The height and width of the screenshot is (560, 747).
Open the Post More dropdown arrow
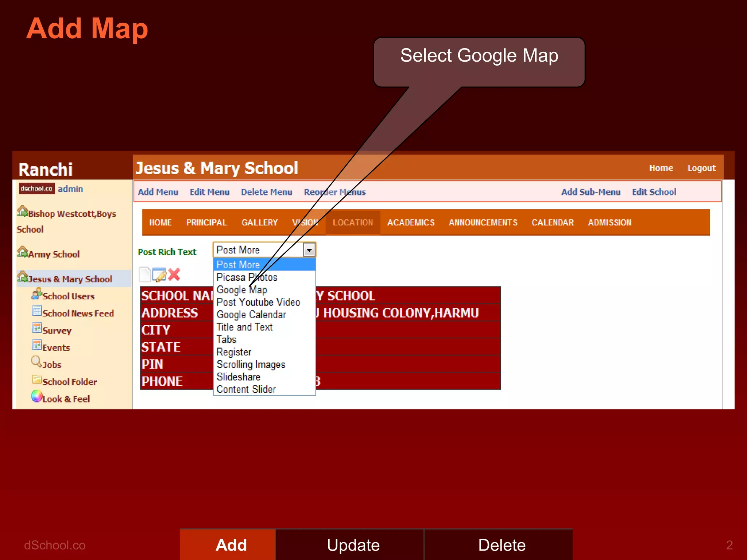tap(309, 250)
